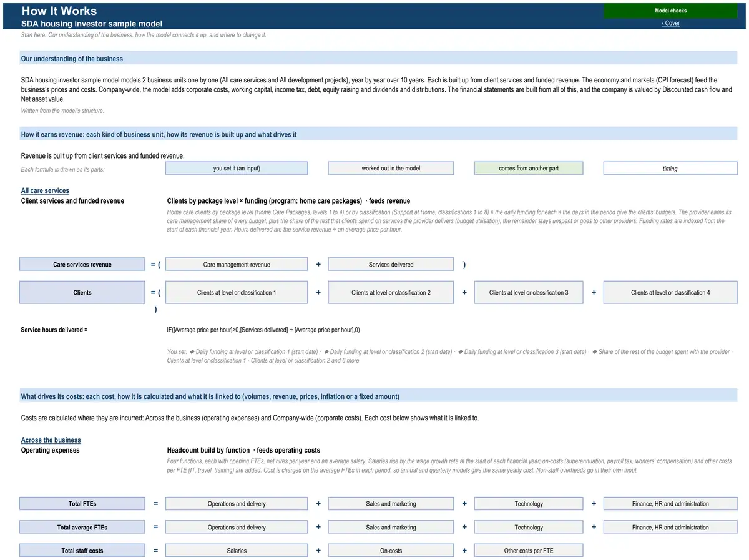Click Sales and marketing in Total average FTEs row
749x560 pixels.
click(391, 528)
